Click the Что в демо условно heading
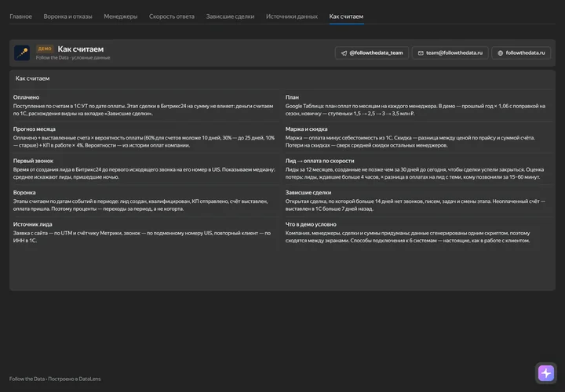 pos(311,224)
